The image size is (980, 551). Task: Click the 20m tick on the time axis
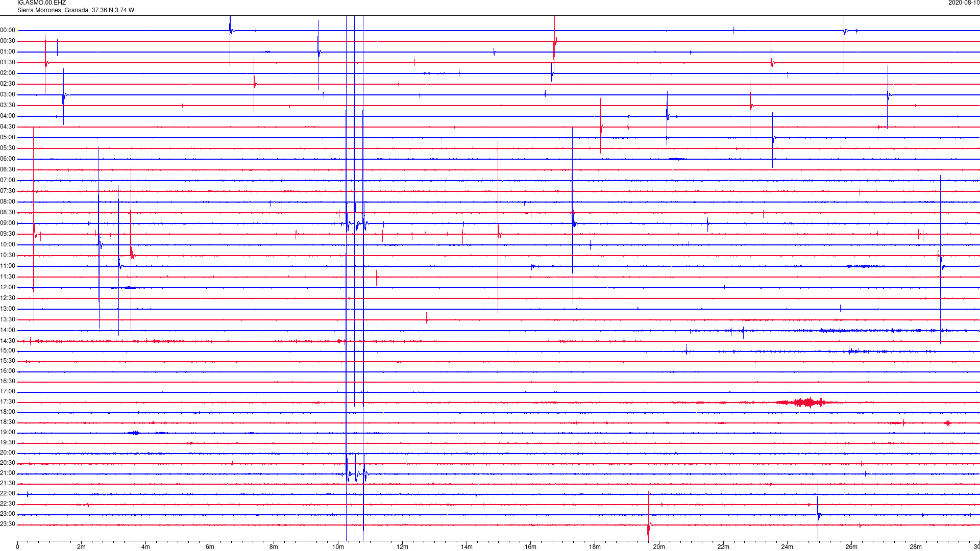coord(659,547)
